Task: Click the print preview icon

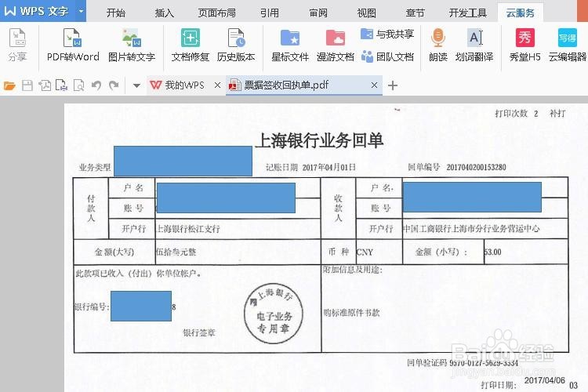Action: tap(78, 85)
